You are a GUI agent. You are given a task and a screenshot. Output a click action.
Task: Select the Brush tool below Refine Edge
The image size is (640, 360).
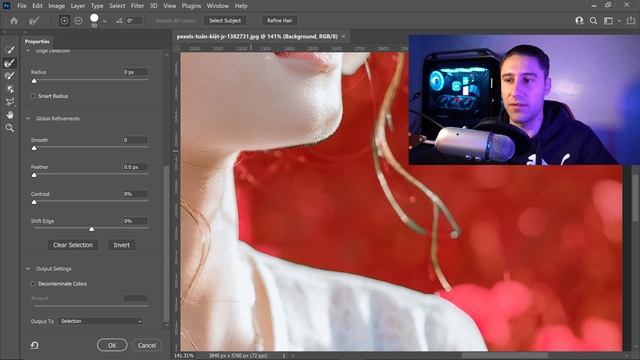tap(10, 76)
